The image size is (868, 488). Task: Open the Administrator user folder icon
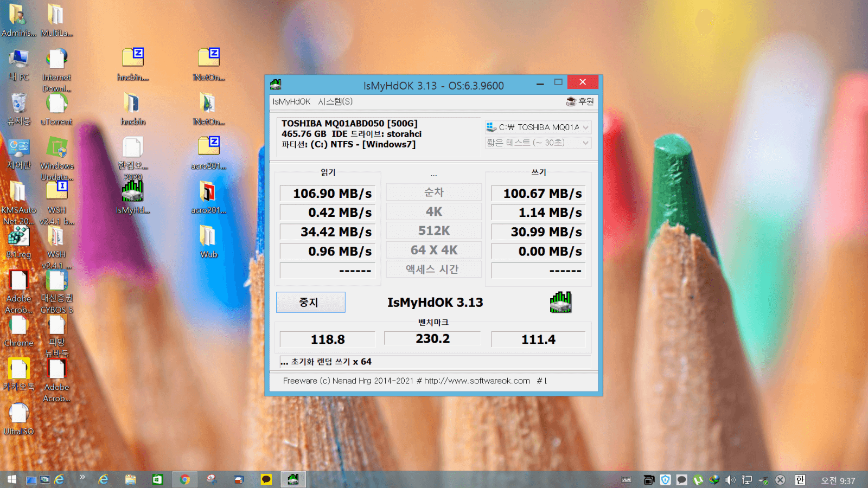[x=19, y=21]
